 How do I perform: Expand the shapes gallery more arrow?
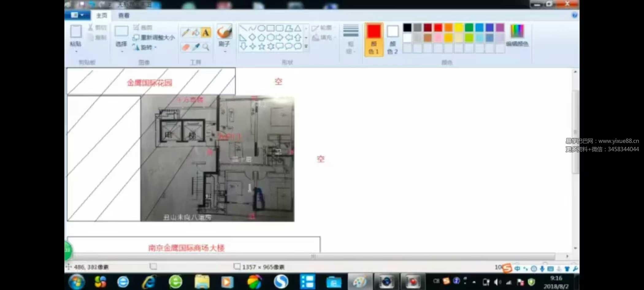[306, 46]
